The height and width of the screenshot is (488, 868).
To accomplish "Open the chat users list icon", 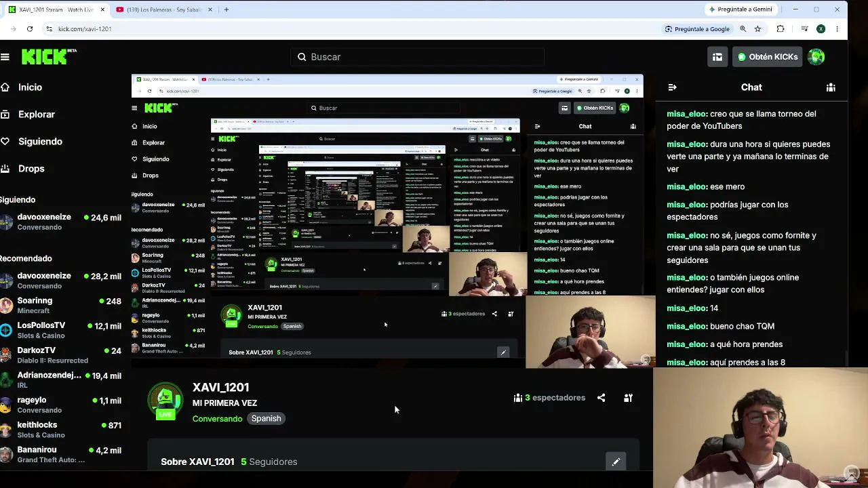I will [831, 87].
